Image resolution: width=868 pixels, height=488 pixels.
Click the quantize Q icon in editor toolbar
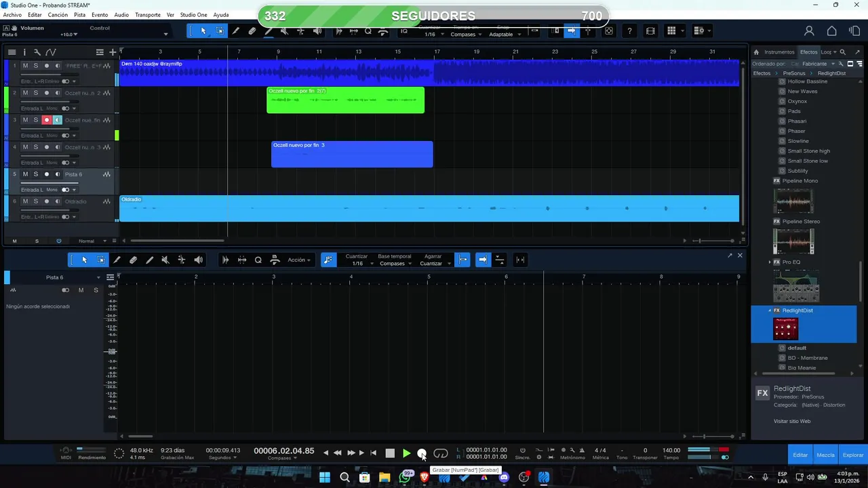click(x=258, y=260)
